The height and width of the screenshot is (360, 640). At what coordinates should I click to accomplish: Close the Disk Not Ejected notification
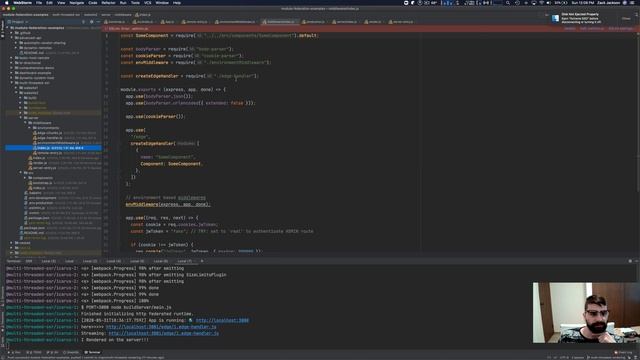pyautogui.click(x=626, y=18)
